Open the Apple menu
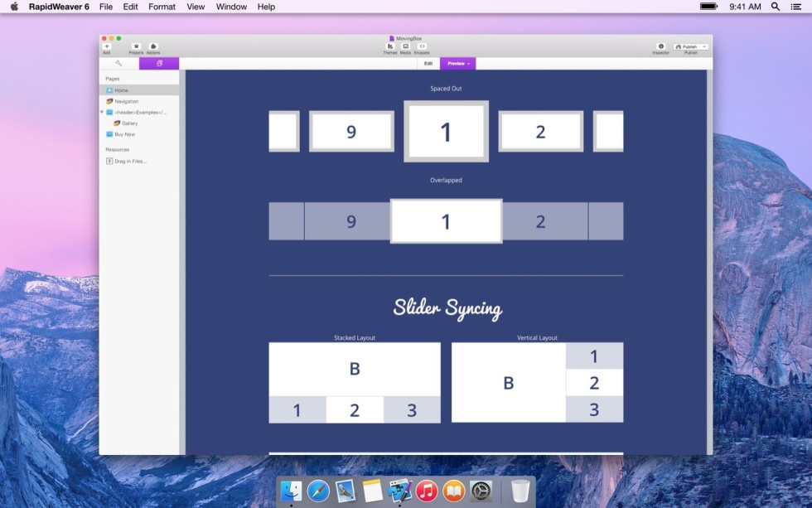Image resolution: width=812 pixels, height=508 pixels. click(14, 7)
